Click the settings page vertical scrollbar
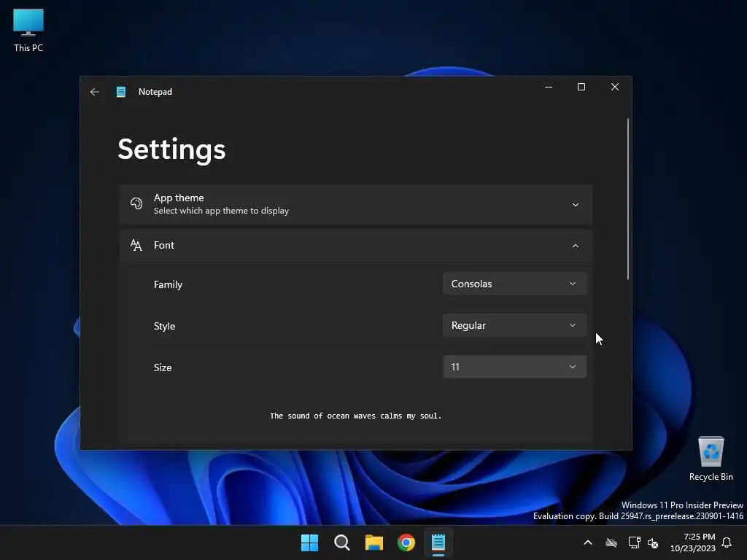Screen dimensions: 747x560 [628, 199]
